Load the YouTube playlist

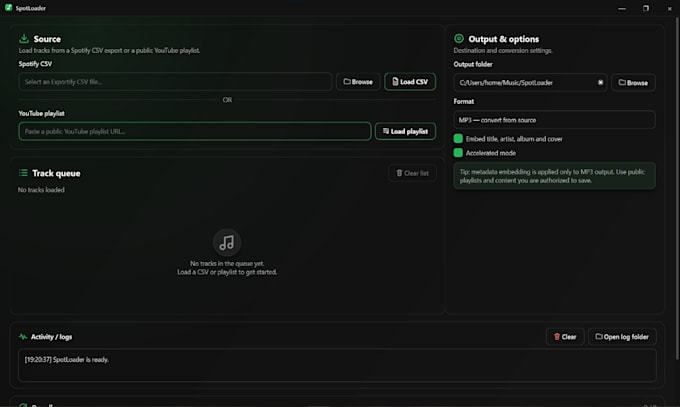click(x=405, y=131)
